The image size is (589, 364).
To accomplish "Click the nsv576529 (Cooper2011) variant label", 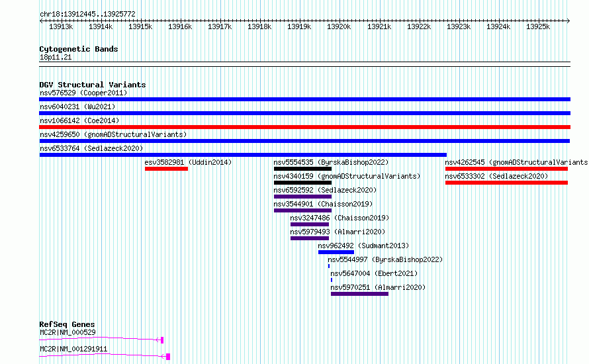I will tap(83, 93).
